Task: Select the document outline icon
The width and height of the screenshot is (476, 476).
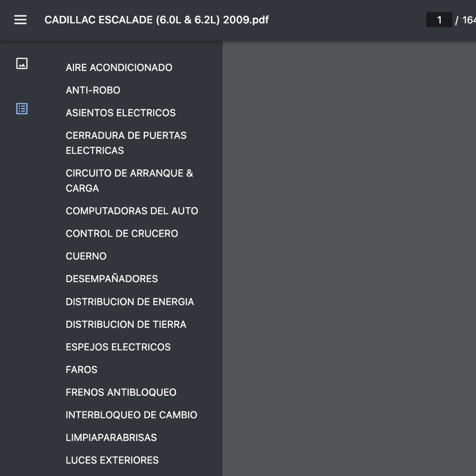Action: (22, 109)
